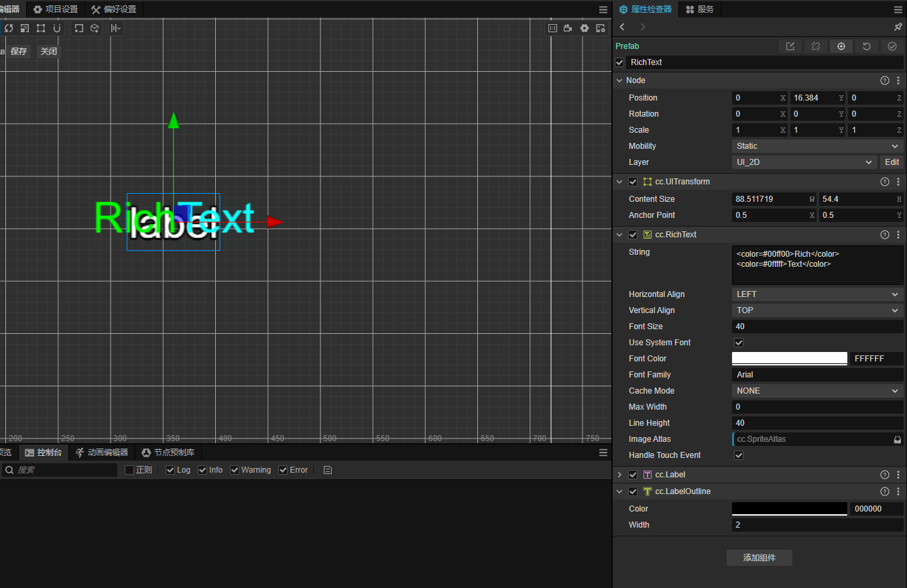Click the prefab edit icon
This screenshot has width=907, height=588.
tap(790, 46)
